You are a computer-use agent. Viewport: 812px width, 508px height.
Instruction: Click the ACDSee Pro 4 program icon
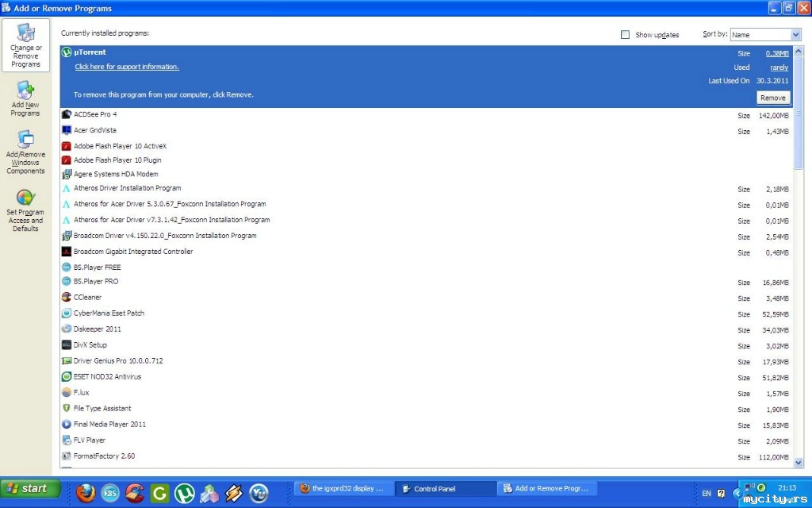[x=67, y=114]
